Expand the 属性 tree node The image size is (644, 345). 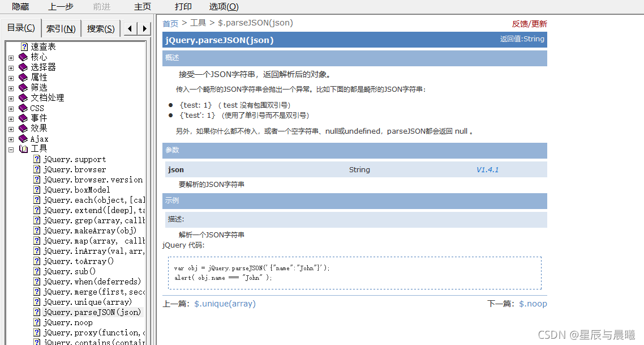coord(11,78)
